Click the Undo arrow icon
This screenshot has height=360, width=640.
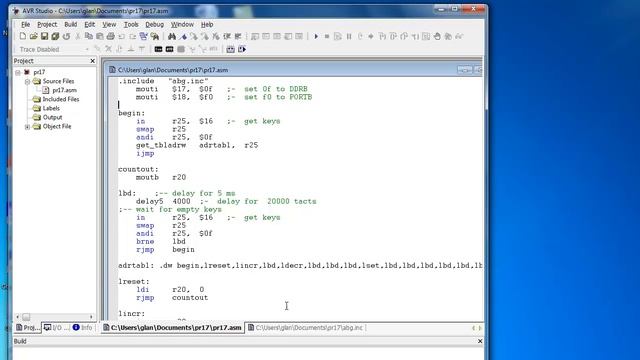pos(122,36)
